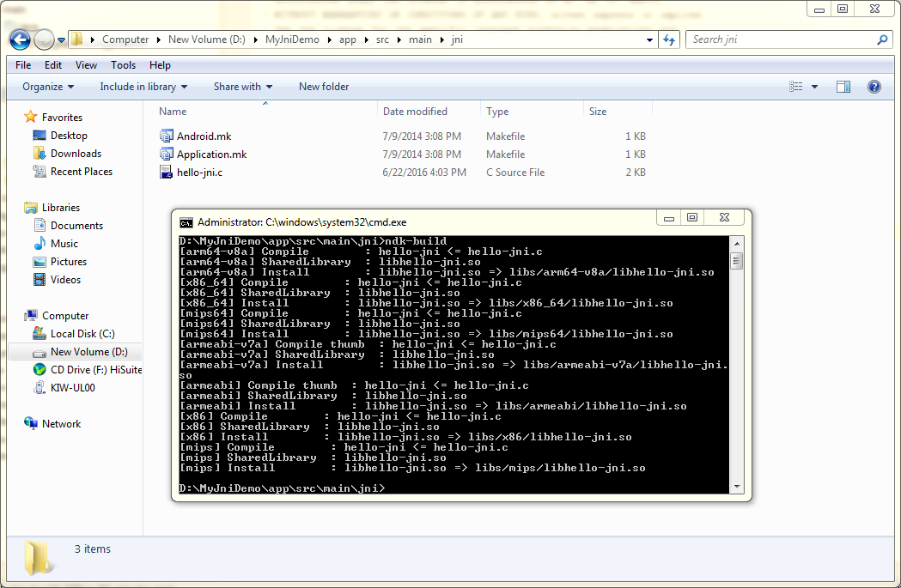This screenshot has width=901, height=588.
Task: Click the change view icon
Action: [x=796, y=87]
